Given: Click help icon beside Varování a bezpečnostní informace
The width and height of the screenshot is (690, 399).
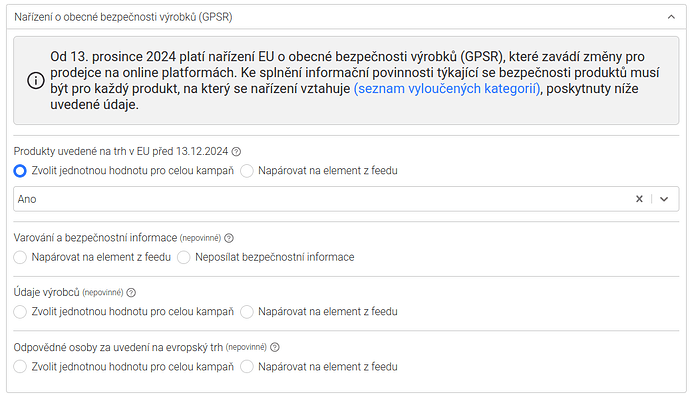Looking at the screenshot, I should click(229, 238).
